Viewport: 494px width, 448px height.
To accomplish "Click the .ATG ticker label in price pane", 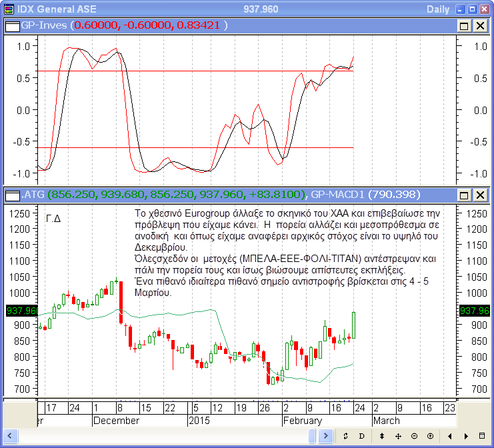I will click(x=33, y=195).
